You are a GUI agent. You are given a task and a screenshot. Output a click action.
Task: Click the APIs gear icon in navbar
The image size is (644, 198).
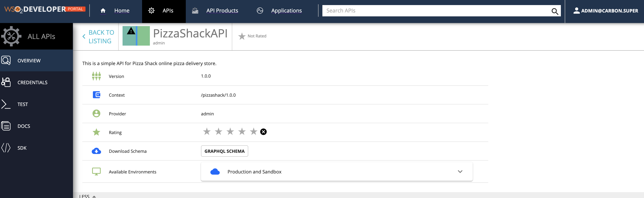coord(151,11)
